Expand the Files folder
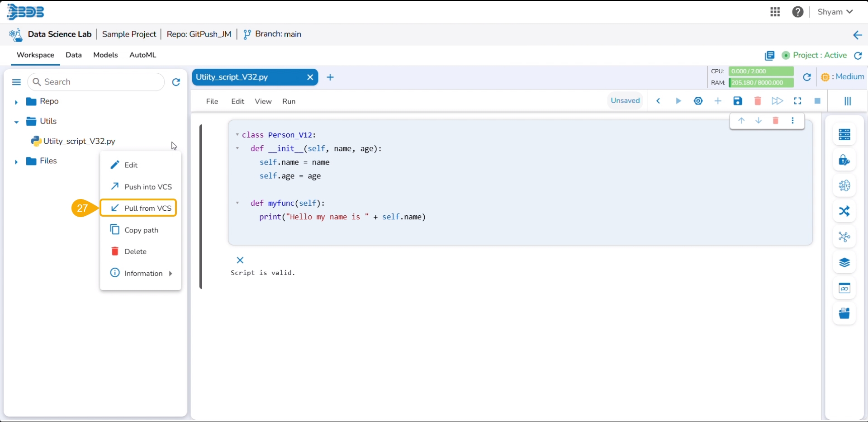Image resolution: width=868 pixels, height=422 pixels. [16, 162]
